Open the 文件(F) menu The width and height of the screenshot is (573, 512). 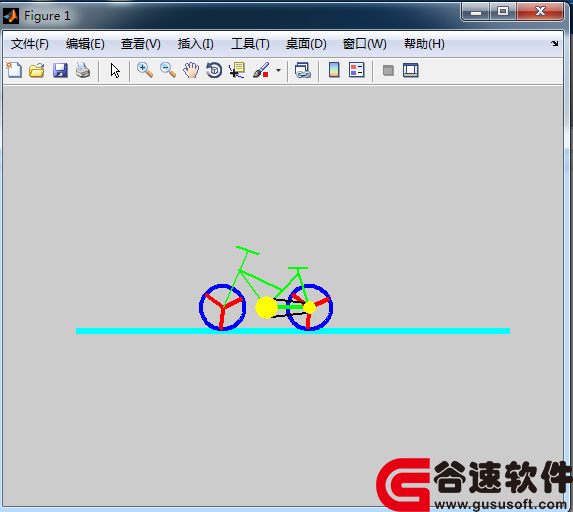pyautogui.click(x=30, y=44)
